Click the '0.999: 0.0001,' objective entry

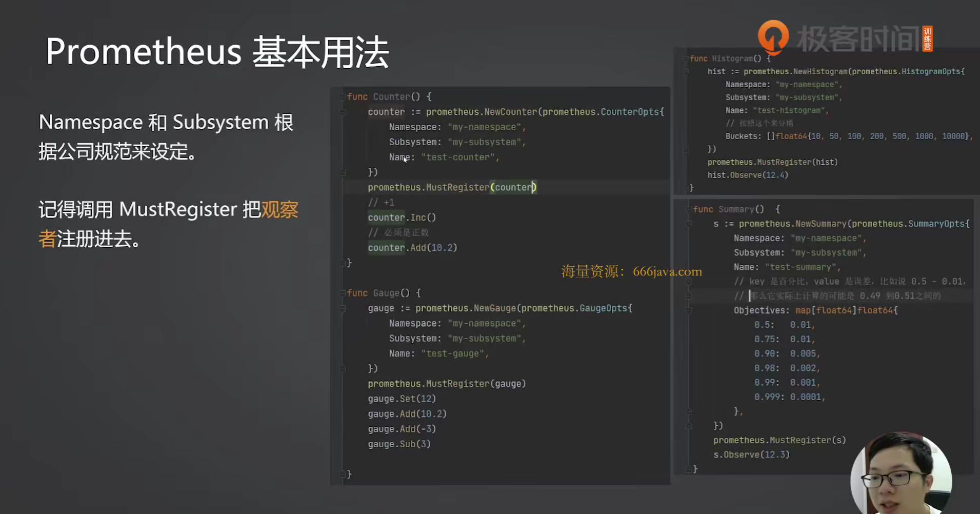click(x=790, y=397)
